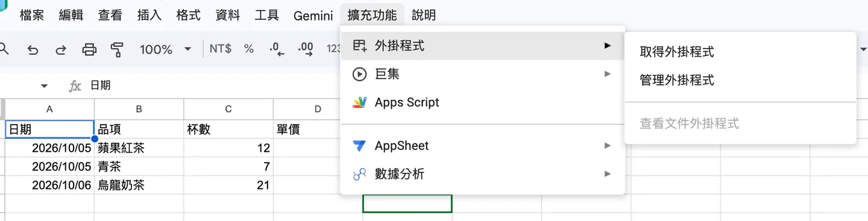Open the 資料 menu
The width and height of the screenshot is (868, 221).
228,15
